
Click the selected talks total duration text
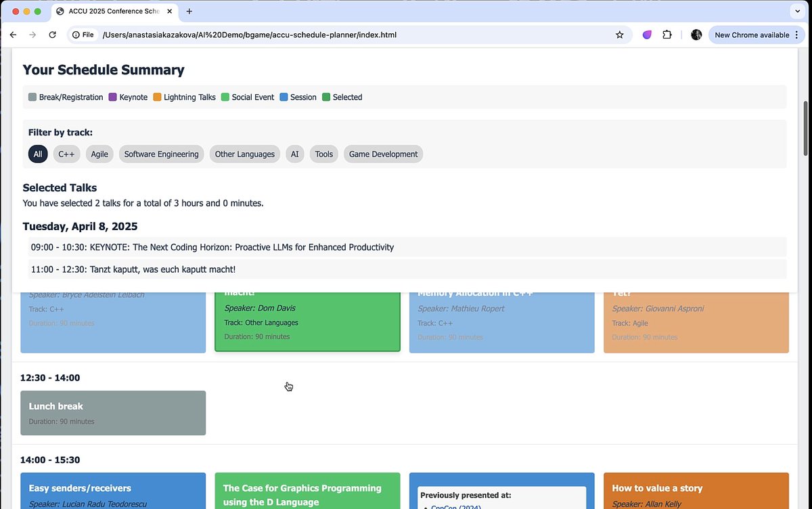click(x=143, y=203)
